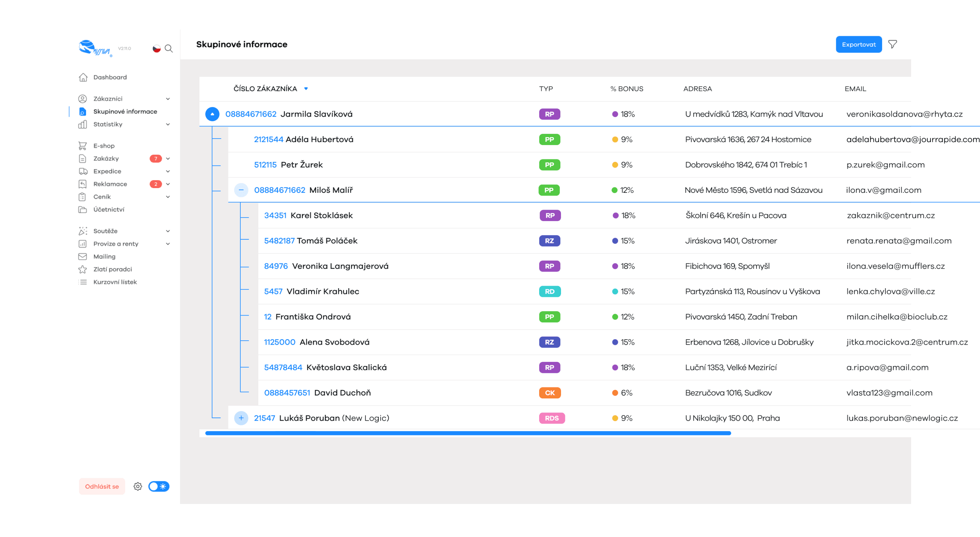
Task: Open the Účetnictví menu item
Action: point(109,209)
